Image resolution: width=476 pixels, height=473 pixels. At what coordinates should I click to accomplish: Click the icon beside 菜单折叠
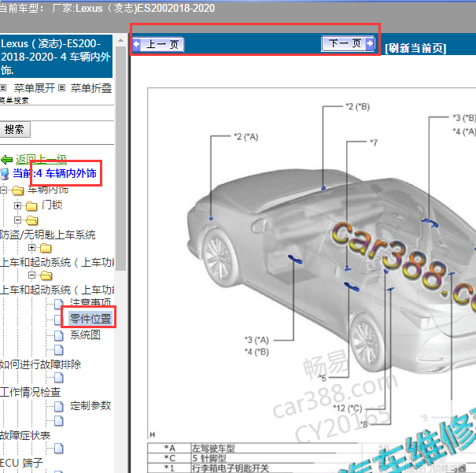61,88
